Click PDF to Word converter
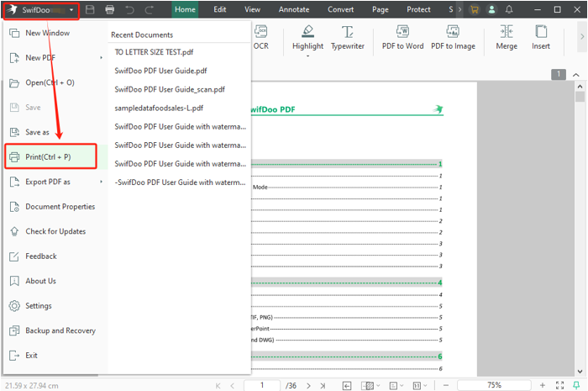This screenshot has height=391, width=588. coord(402,38)
